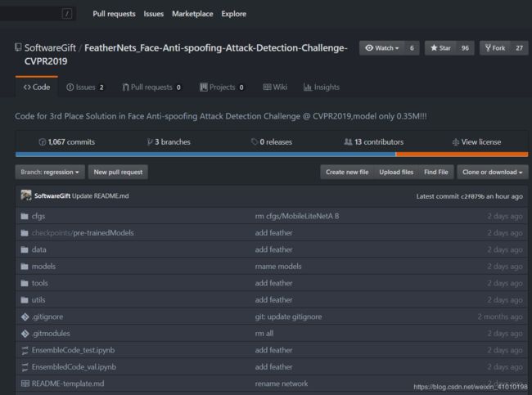This screenshot has height=395, width=532.
Task: Click the orange language bar segment
Action: tap(462, 155)
